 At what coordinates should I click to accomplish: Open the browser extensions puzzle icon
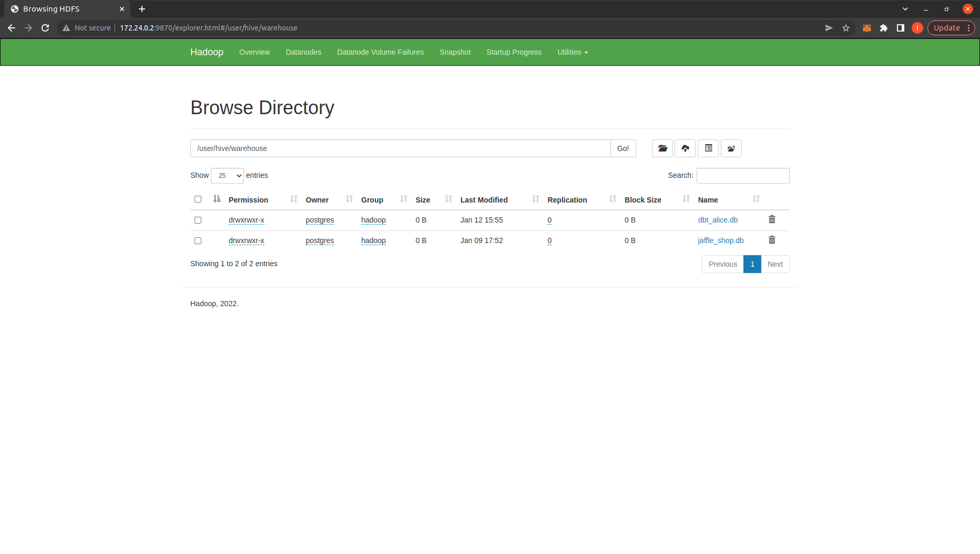[884, 28]
